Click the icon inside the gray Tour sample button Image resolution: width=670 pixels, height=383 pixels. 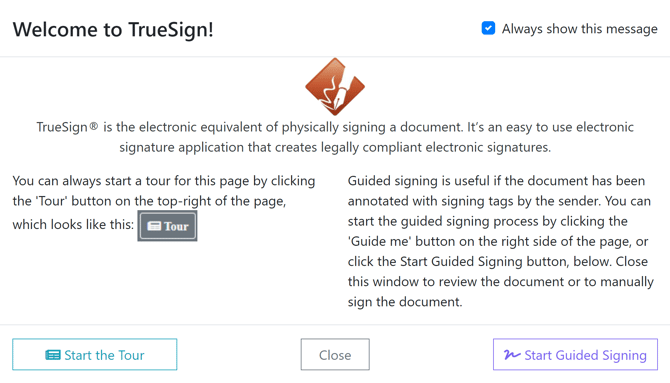(154, 226)
